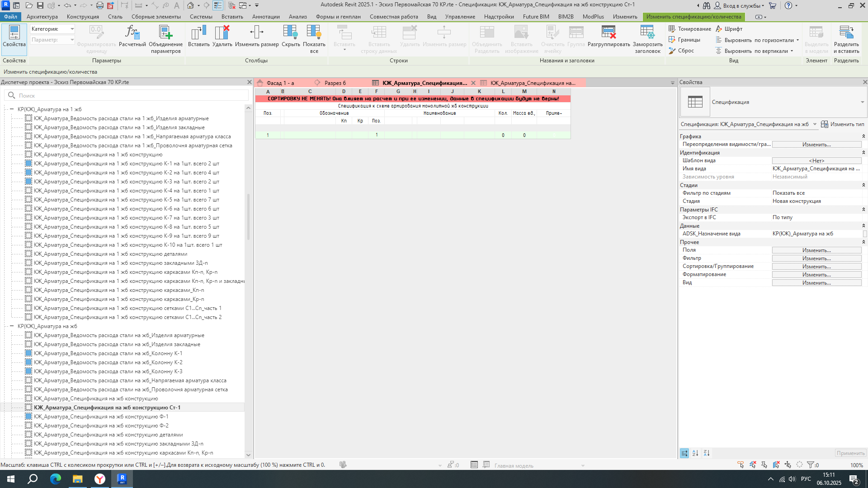Expand the Спецификация type selector dropdown

[x=862, y=102]
